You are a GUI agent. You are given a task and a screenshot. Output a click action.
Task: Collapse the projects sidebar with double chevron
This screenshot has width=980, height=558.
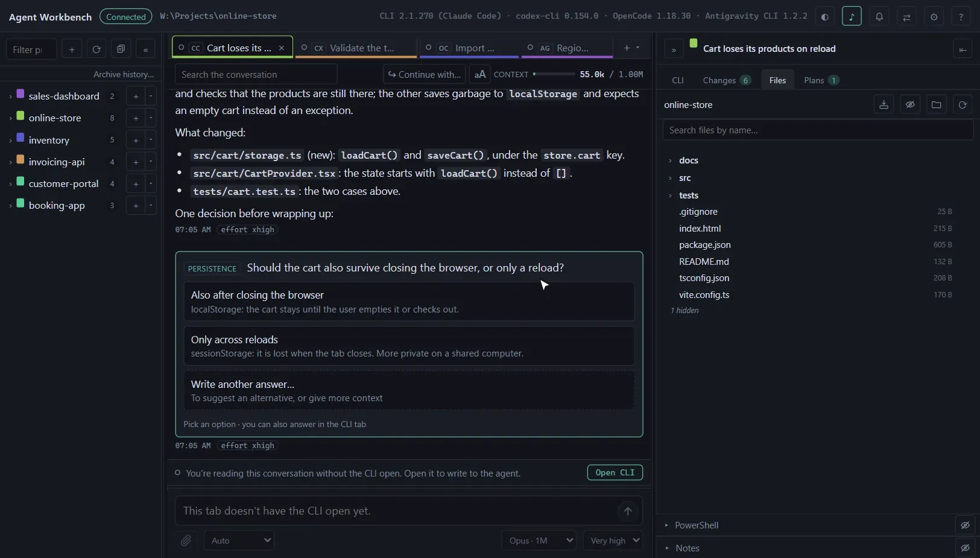tap(145, 49)
